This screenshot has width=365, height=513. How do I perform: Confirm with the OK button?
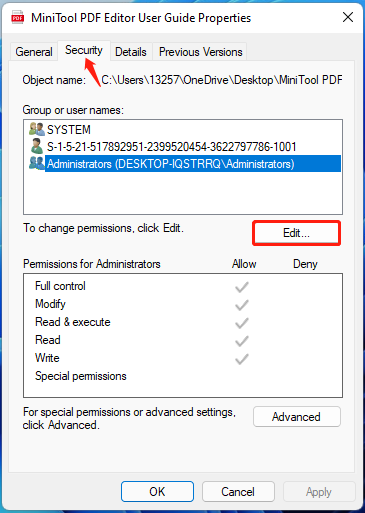(157, 492)
